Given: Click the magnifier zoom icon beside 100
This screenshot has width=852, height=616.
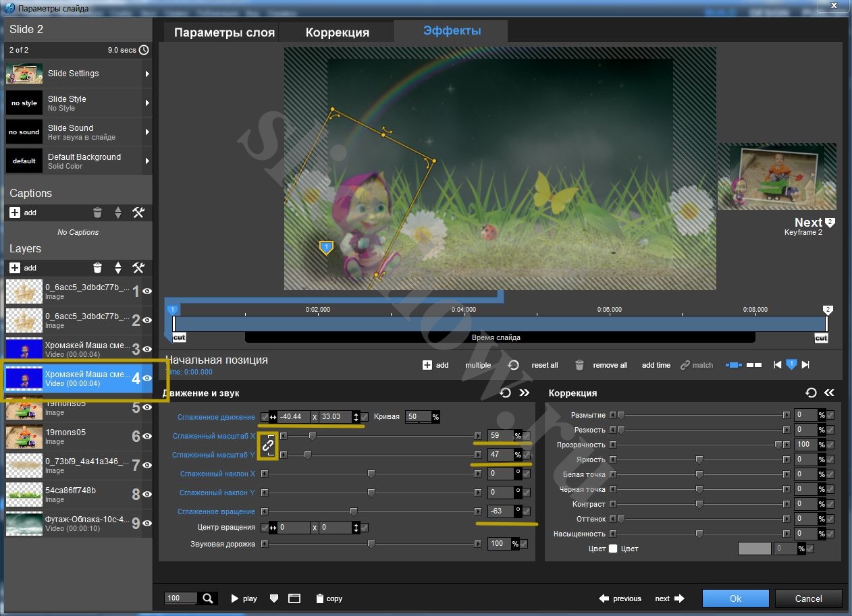Looking at the screenshot, I should (208, 598).
